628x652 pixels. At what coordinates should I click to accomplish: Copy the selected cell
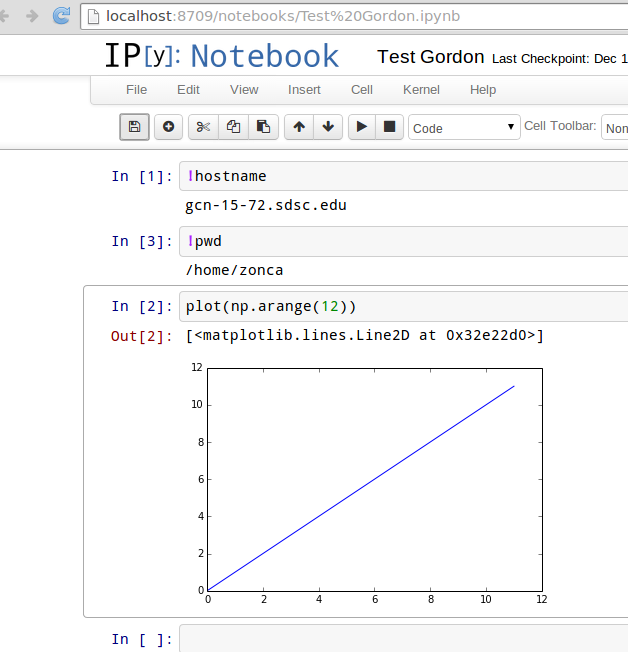[233, 127]
